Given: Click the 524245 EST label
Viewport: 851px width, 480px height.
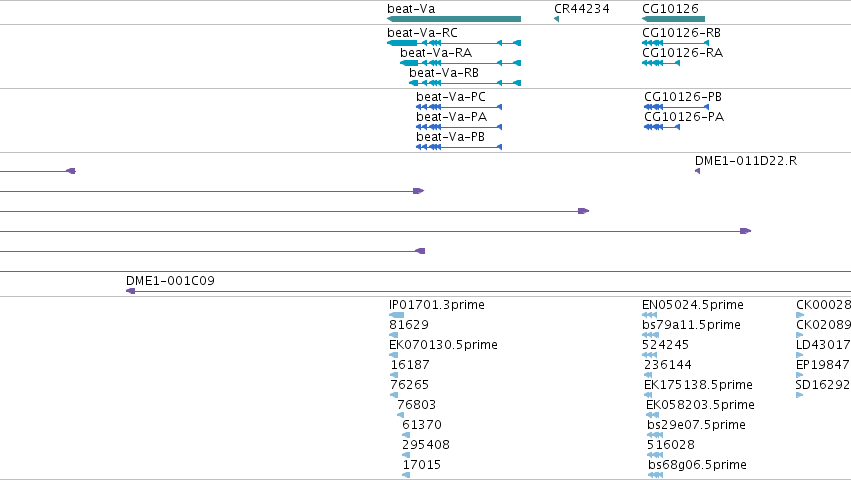Looking at the screenshot, I should click(665, 345).
